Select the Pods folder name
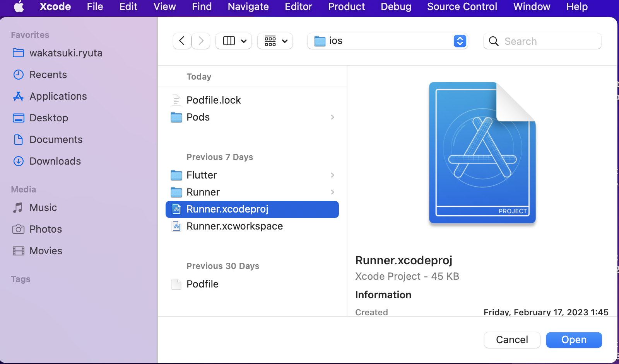The image size is (619, 364). (198, 117)
